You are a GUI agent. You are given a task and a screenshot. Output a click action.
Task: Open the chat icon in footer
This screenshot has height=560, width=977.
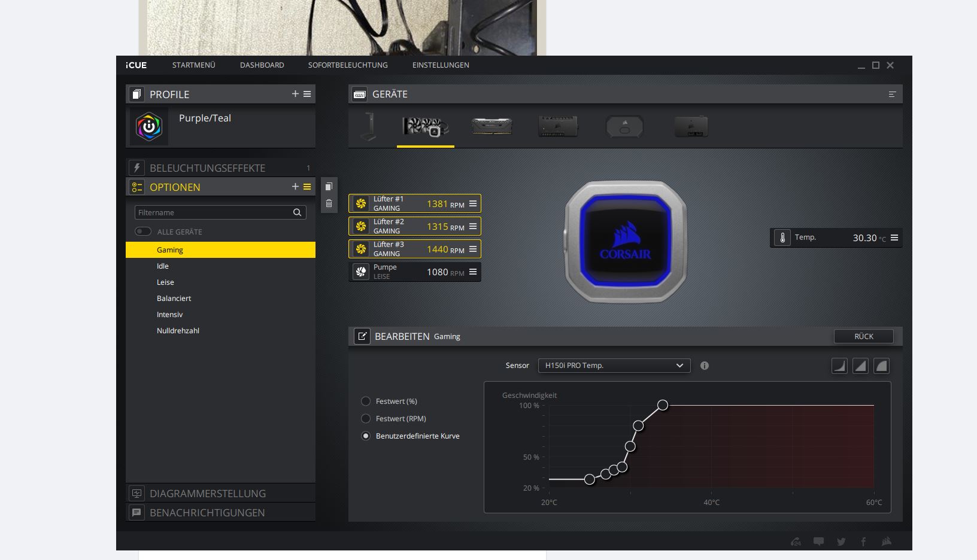[818, 541]
